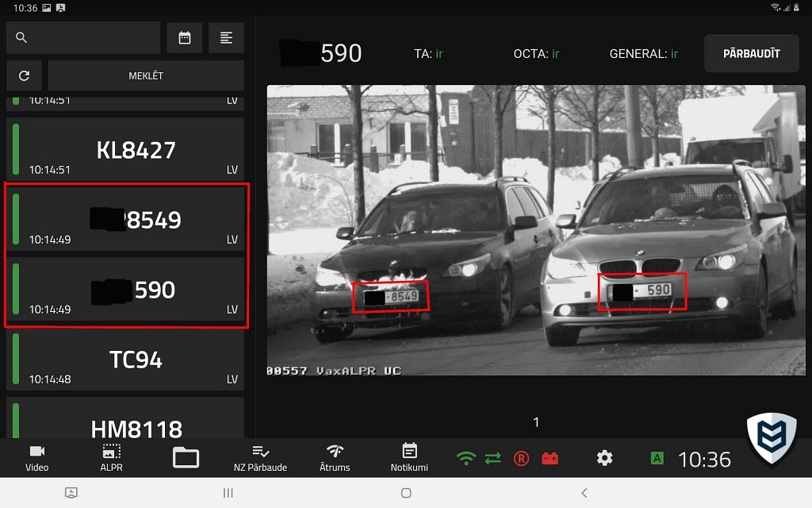
Task: Click the green Wi-Fi status icon
Action: (466, 458)
